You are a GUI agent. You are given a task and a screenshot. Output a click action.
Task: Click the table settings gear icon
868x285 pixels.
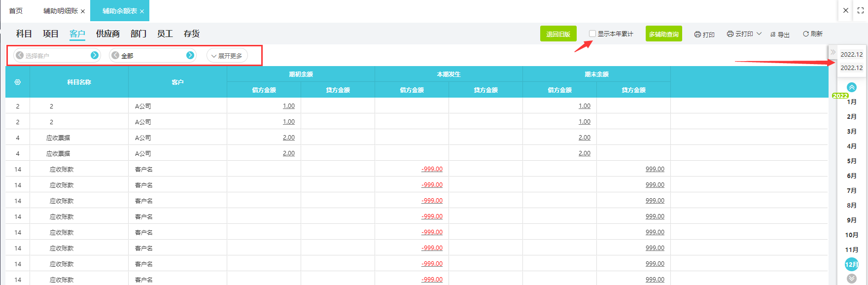(x=18, y=82)
